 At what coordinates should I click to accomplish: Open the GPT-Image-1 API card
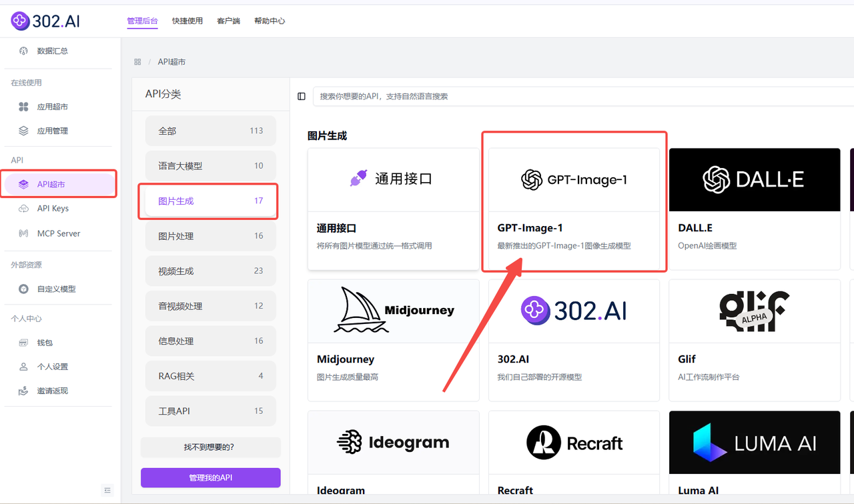[574, 209]
